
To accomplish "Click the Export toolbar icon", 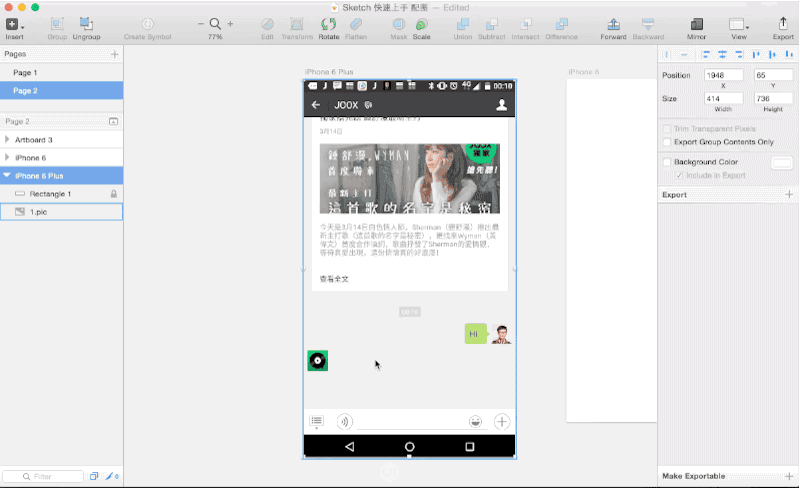I will pyautogui.click(x=783, y=23).
